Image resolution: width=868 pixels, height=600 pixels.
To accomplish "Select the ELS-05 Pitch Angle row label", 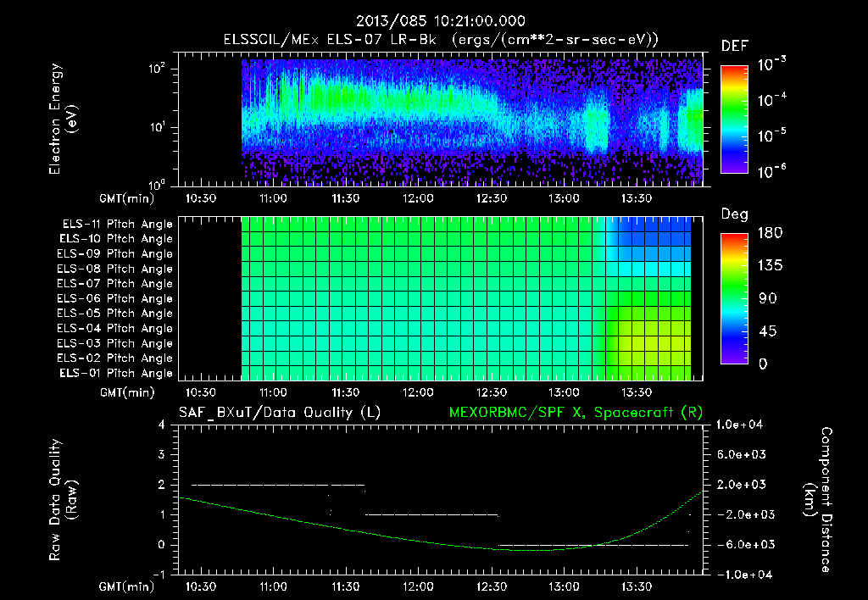I will tap(114, 314).
